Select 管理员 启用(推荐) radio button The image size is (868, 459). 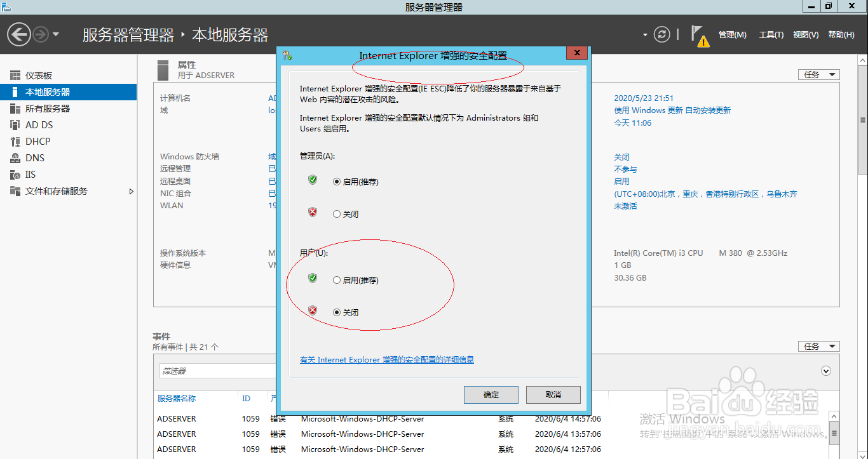pos(337,182)
